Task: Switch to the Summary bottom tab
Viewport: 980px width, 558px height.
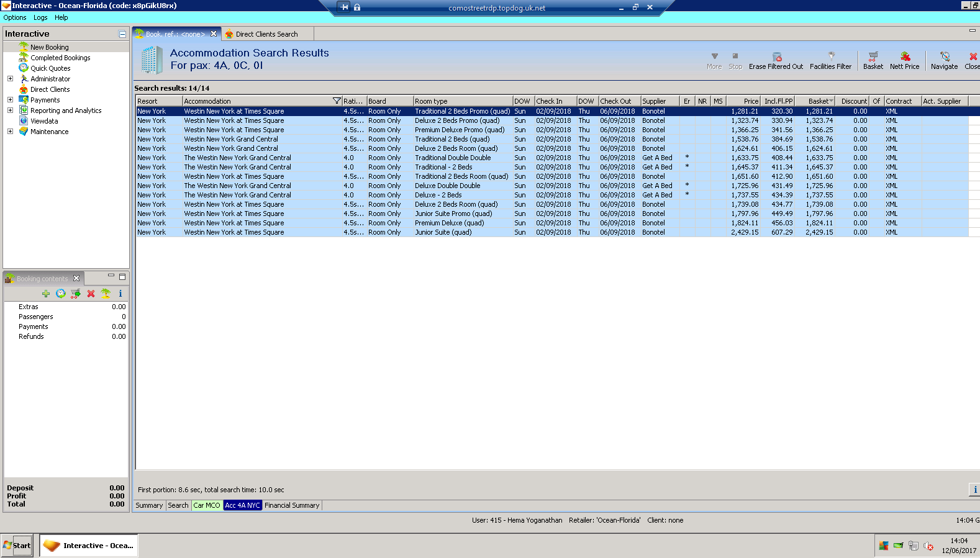Action: (x=149, y=505)
